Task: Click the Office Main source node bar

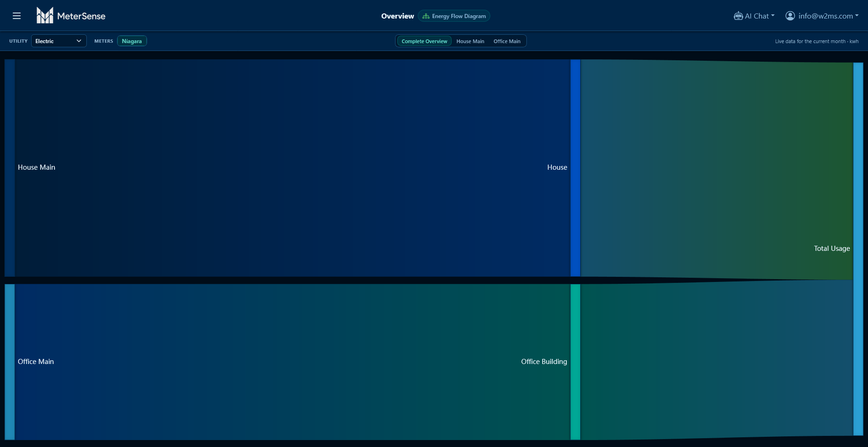Action: [x=10, y=362]
